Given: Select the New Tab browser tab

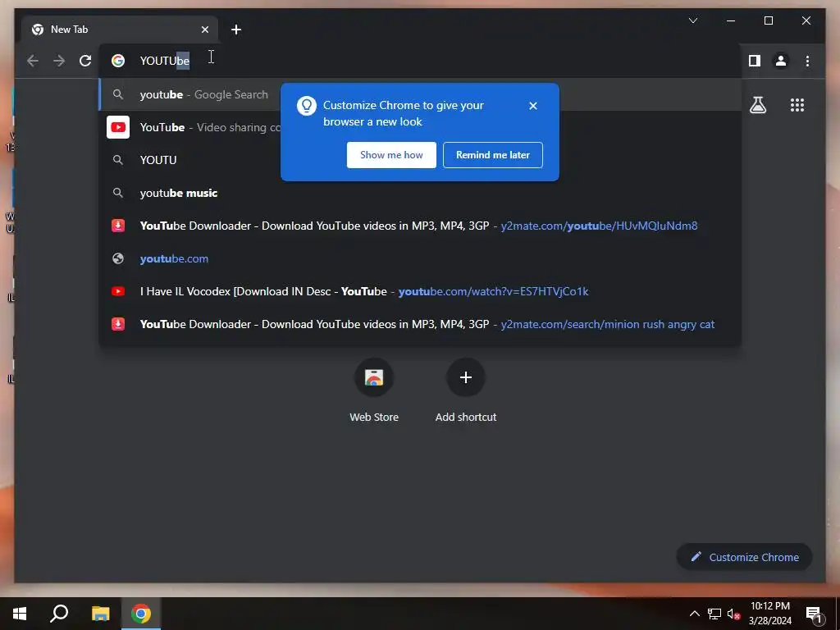Looking at the screenshot, I should [x=120, y=30].
